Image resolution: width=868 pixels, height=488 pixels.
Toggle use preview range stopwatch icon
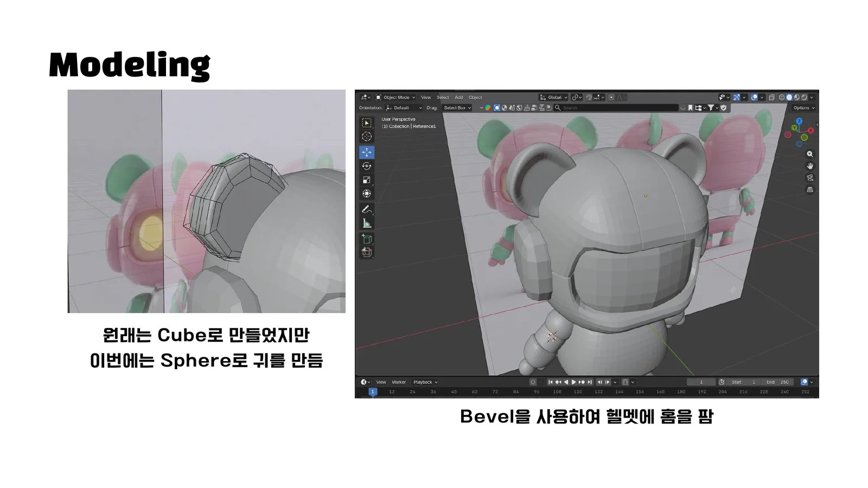pyautogui.click(x=722, y=382)
